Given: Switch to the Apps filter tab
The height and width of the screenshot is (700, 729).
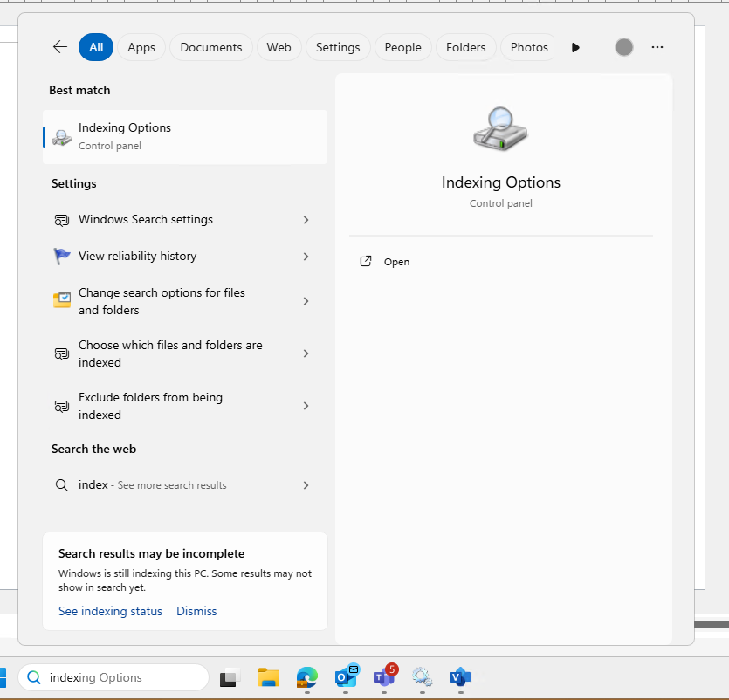Looking at the screenshot, I should [x=141, y=47].
